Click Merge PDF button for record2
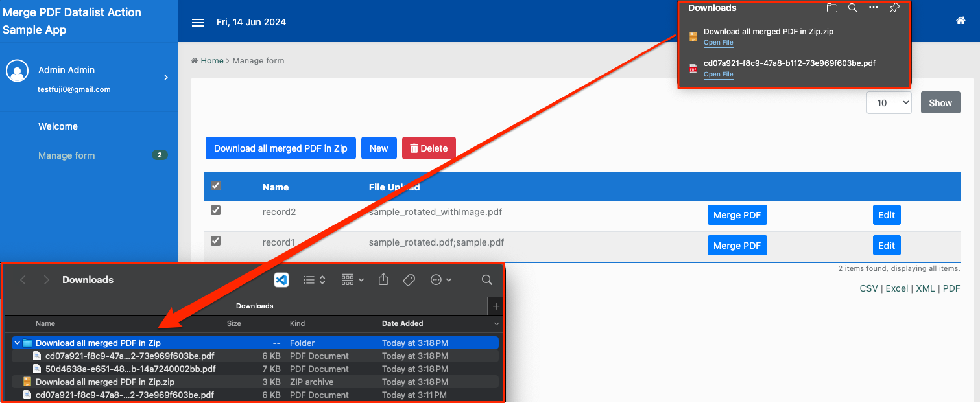980x403 pixels. (737, 215)
